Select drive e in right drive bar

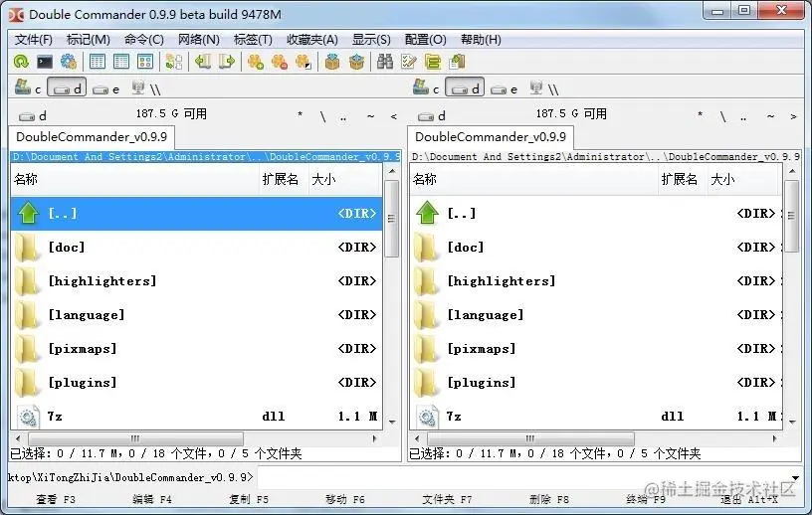pyautogui.click(x=504, y=88)
